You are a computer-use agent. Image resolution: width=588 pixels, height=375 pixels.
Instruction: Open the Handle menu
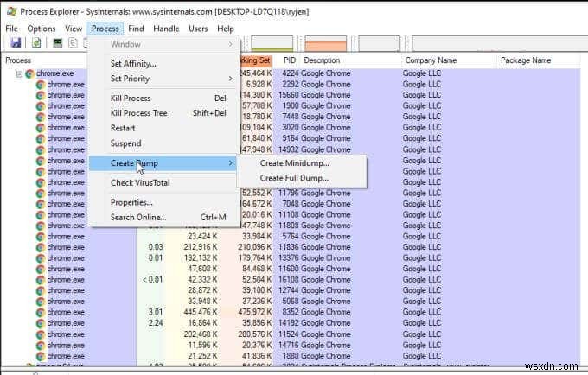166,29
